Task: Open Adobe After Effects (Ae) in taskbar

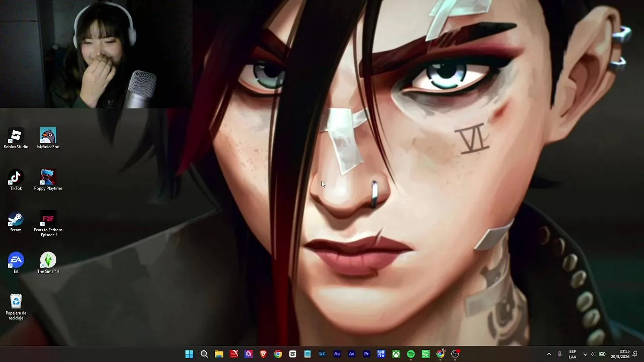Action: point(352,354)
